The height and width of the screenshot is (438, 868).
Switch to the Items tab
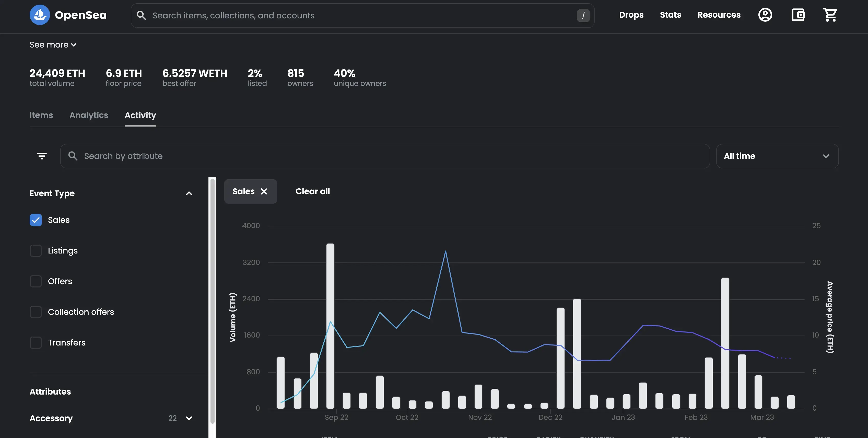coord(41,115)
